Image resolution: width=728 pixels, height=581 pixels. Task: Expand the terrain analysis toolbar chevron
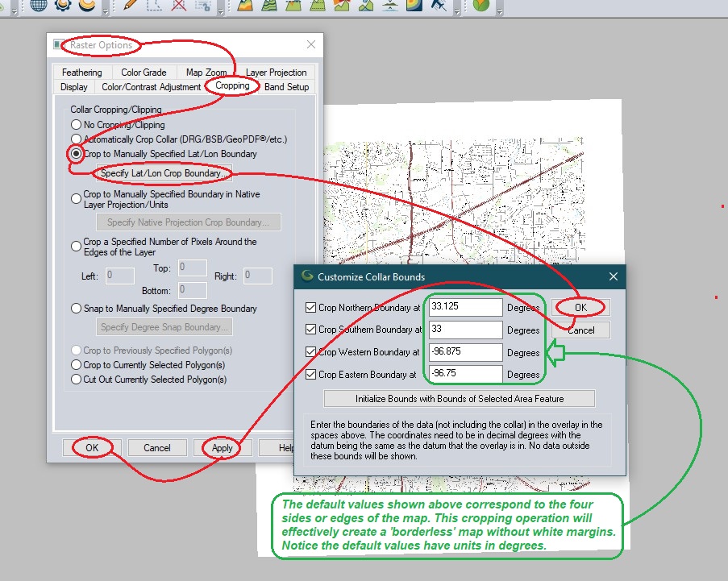pyautogui.click(x=456, y=12)
